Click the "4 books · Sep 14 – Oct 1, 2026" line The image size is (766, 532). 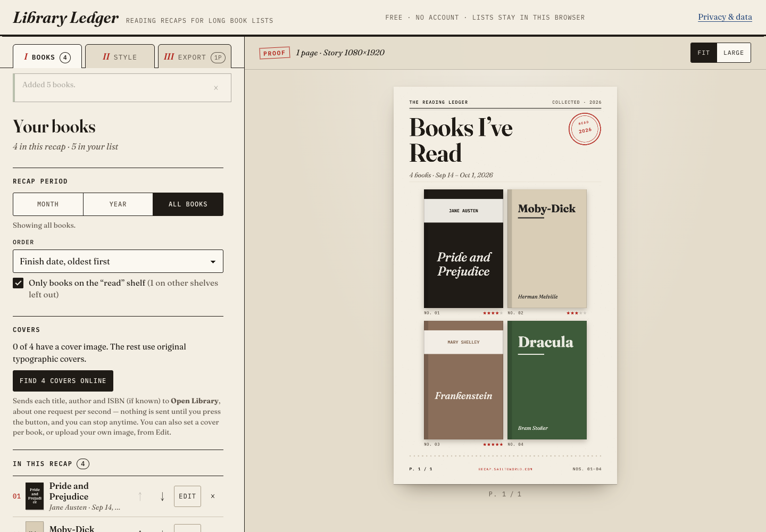click(x=451, y=175)
